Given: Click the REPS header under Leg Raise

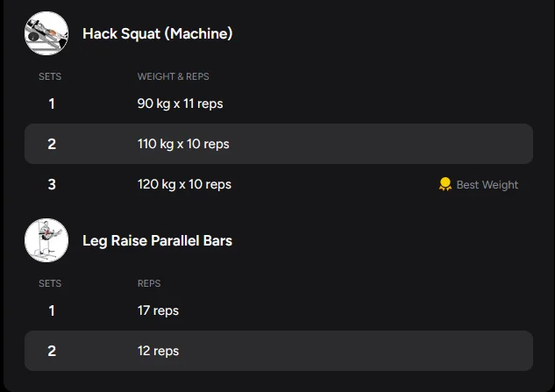Looking at the screenshot, I should coord(149,283).
